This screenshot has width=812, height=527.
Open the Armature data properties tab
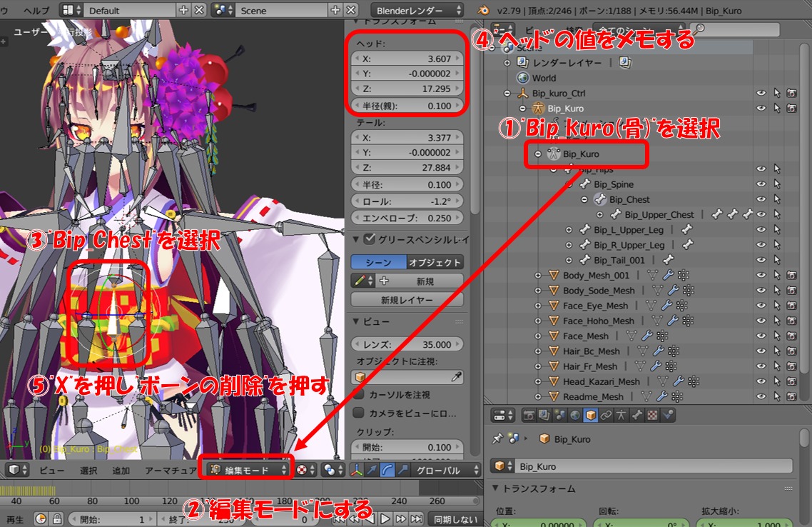(621, 414)
